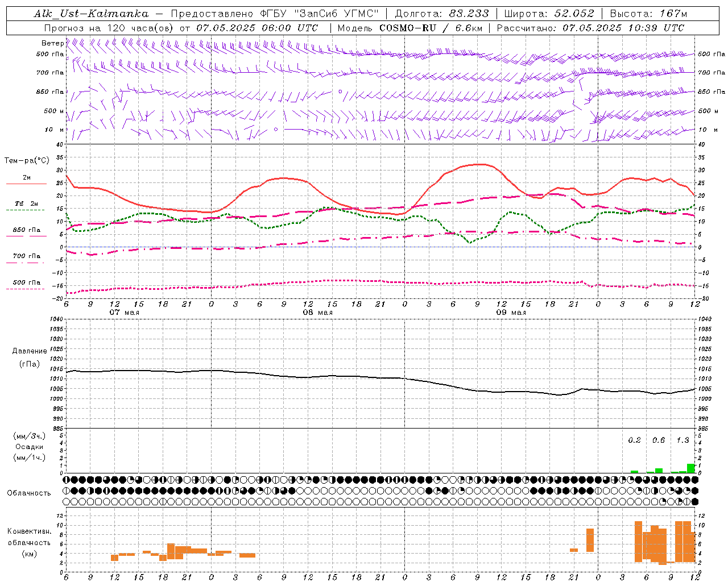Click the 0.6 precipitation total value
728x582 pixels.
point(659,440)
